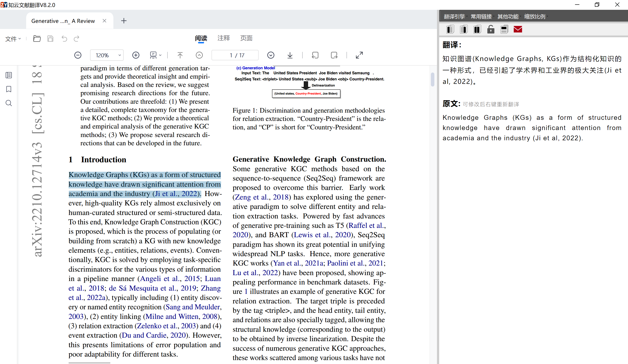Go to the next page
This screenshot has width=628, height=364.
point(271,55)
